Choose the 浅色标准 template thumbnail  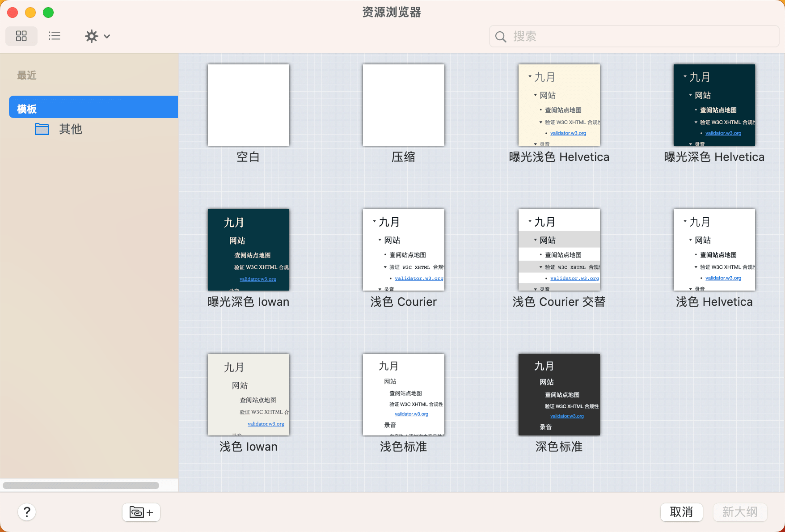[404, 395]
